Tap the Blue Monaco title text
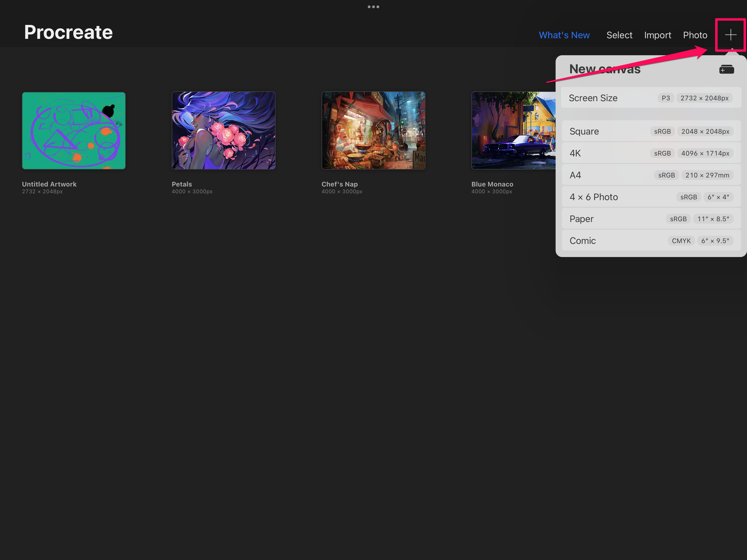Screen dimensions: 747x560 click(492, 184)
